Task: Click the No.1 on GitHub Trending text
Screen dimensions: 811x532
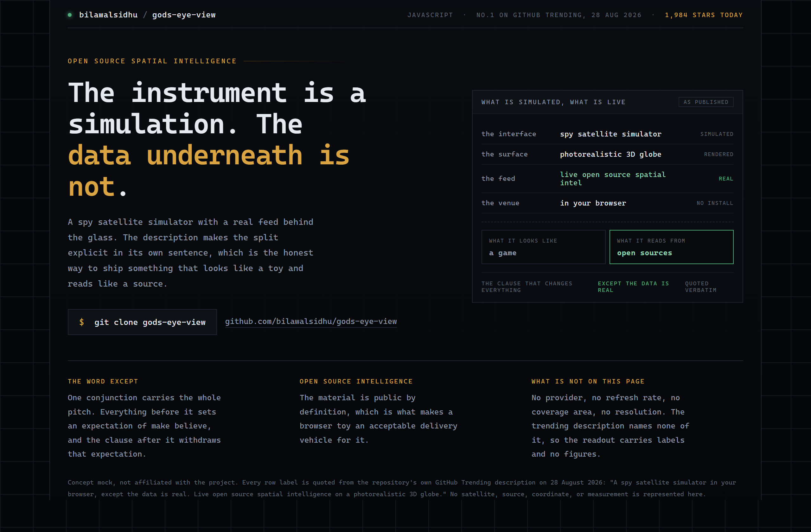Action: click(x=559, y=15)
